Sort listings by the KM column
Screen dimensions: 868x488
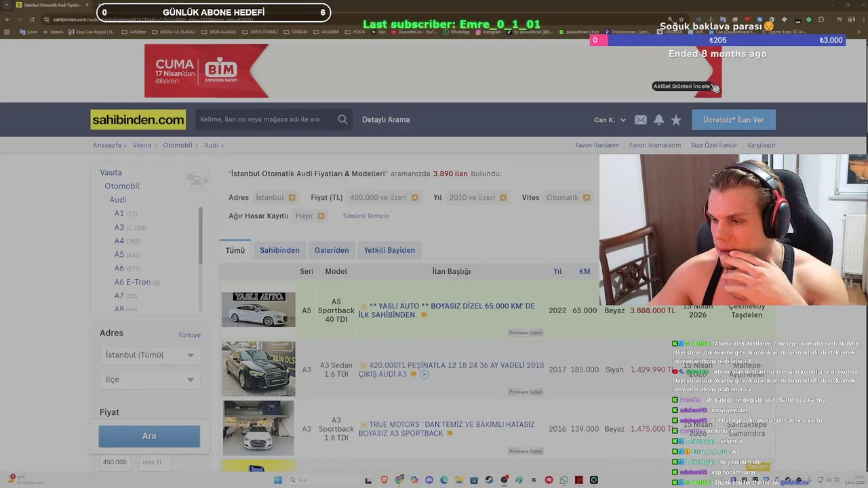tap(585, 271)
